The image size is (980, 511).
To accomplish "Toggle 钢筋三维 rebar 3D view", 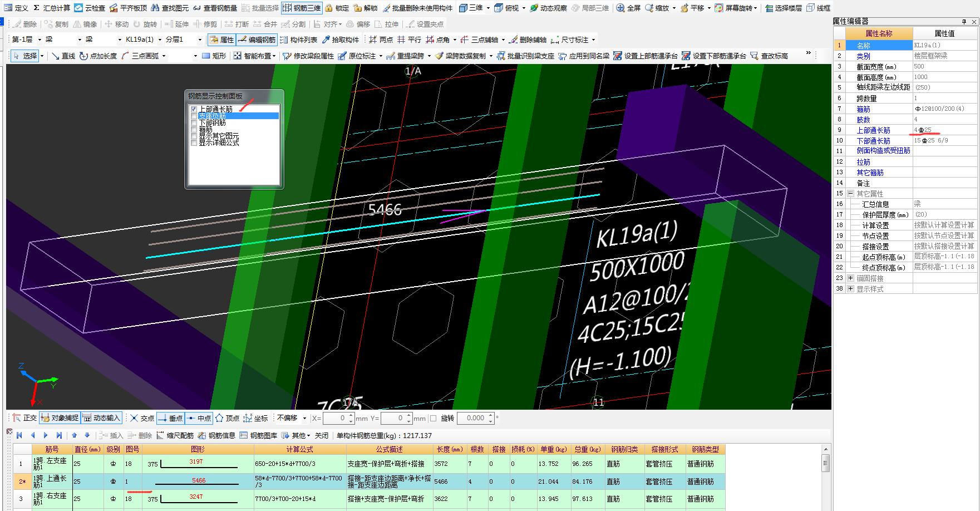I will point(301,8).
